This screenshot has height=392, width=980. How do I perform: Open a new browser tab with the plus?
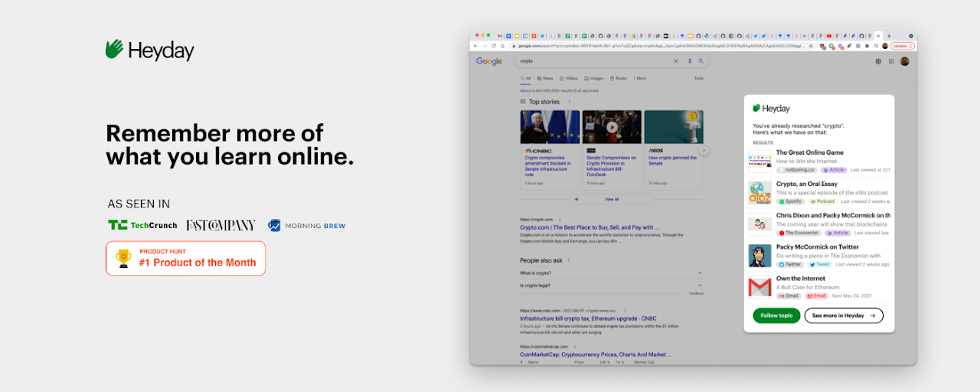[x=889, y=36]
